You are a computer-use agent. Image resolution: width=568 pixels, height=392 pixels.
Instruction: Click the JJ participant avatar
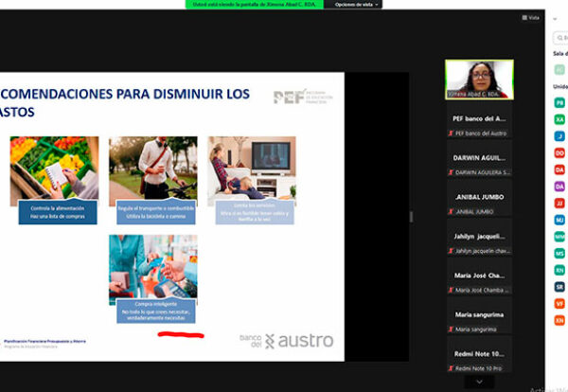(x=559, y=204)
